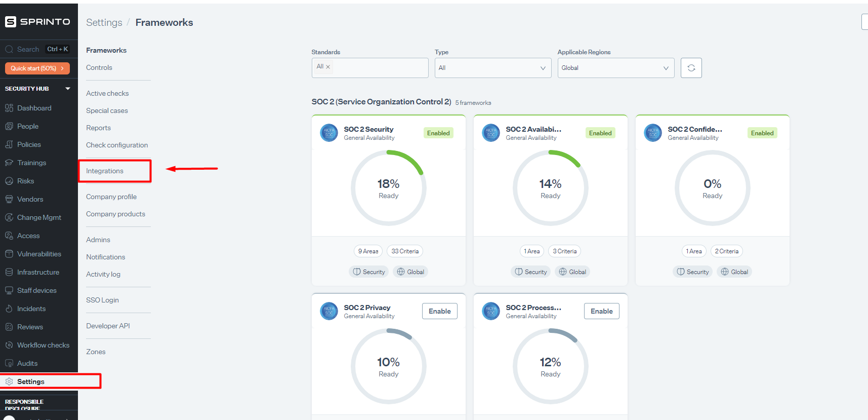
Task: Click the Quick start (50%) button
Action: 37,68
